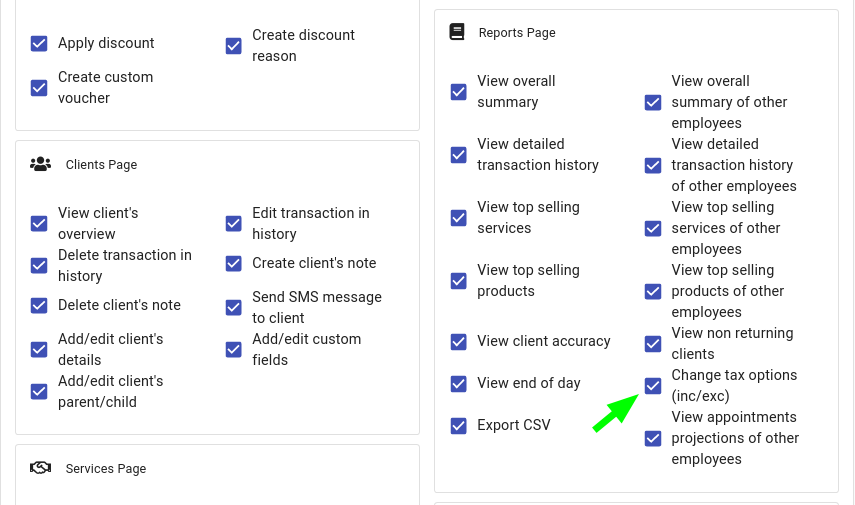Toggle the Create discount reason checkbox
Screen dimensions: 855x505
tap(233, 46)
